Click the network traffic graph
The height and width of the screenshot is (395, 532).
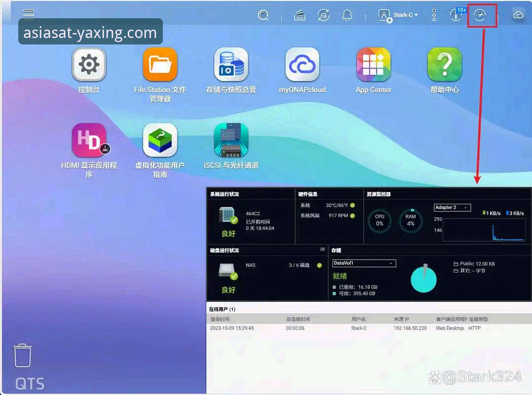pos(484,230)
